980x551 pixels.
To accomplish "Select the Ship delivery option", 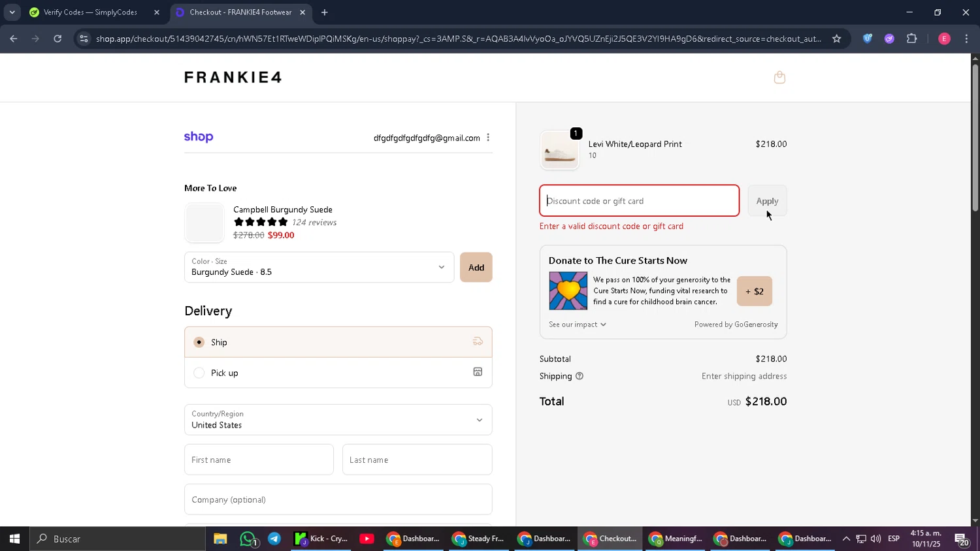I will 338,342.
